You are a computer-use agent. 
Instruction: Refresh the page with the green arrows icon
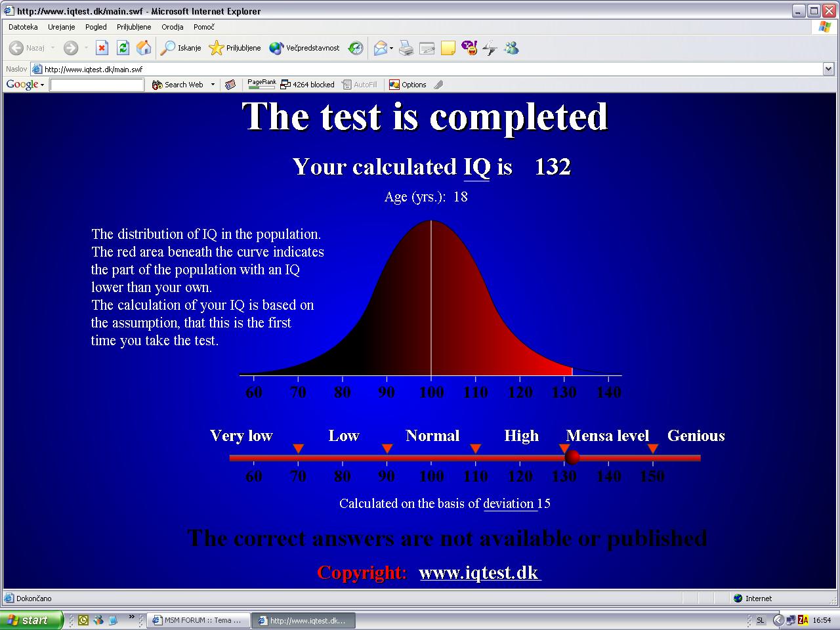click(x=123, y=48)
